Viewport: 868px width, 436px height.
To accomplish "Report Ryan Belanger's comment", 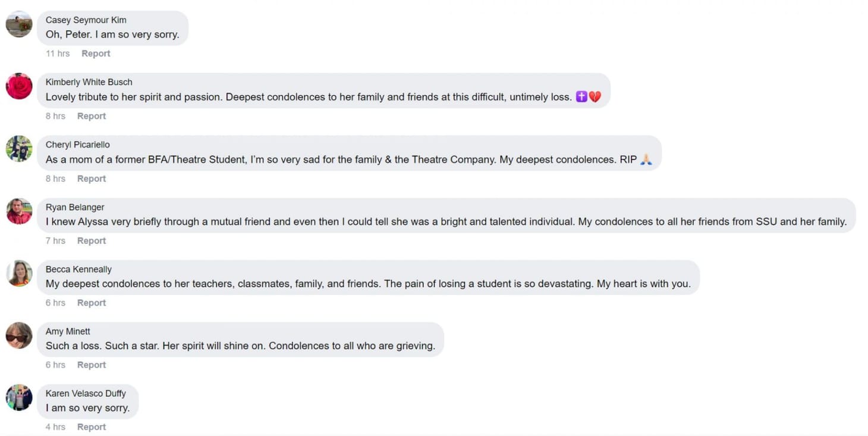I will coord(91,240).
